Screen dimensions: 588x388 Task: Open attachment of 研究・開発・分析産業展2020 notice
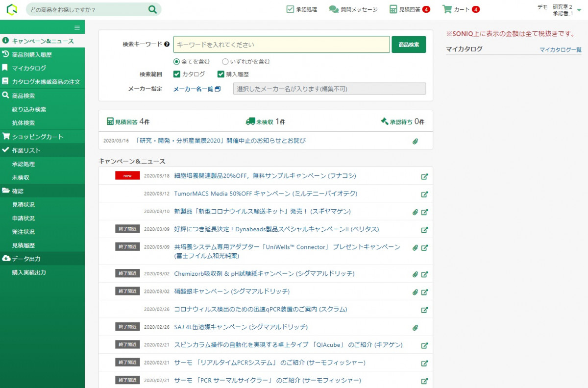tap(415, 141)
